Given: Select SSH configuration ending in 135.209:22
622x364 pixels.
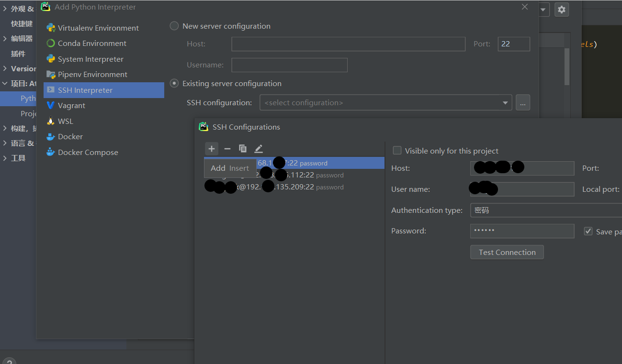Looking at the screenshot, I should pyautogui.click(x=294, y=187).
